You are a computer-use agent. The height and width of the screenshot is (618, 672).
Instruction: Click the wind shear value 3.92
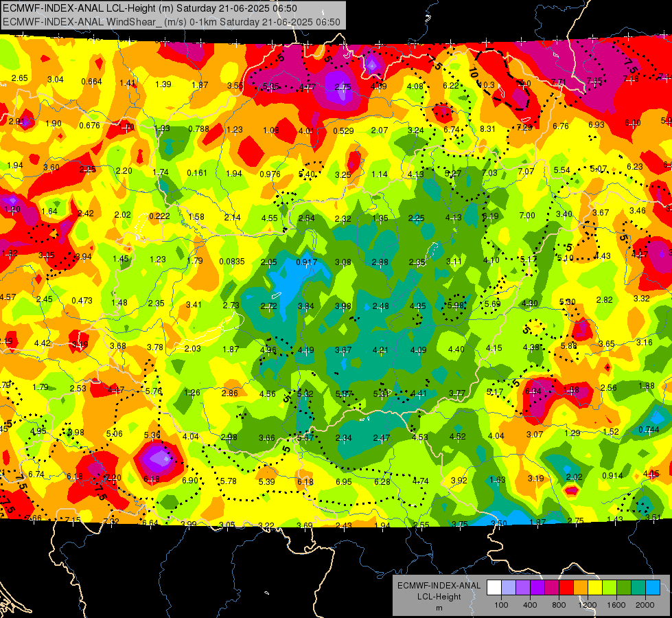coord(459,480)
